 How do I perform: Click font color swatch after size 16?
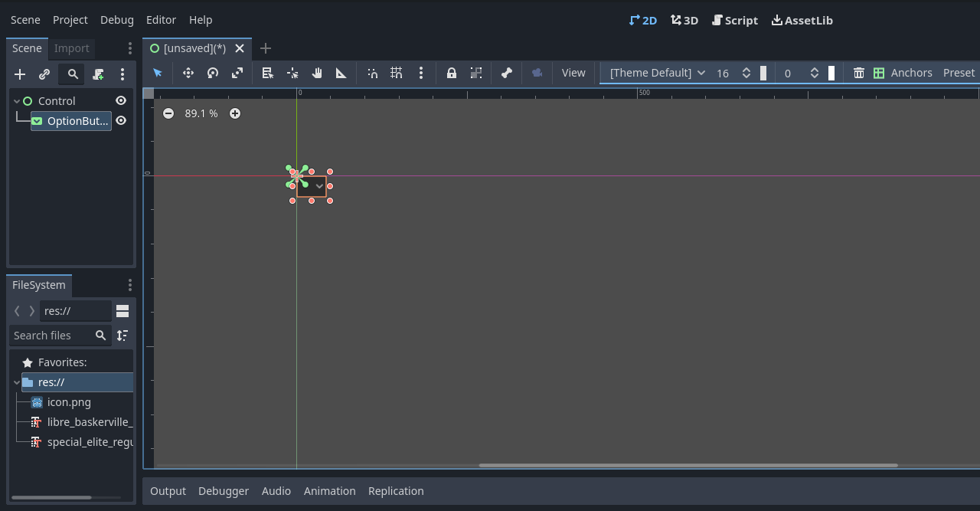pos(763,73)
